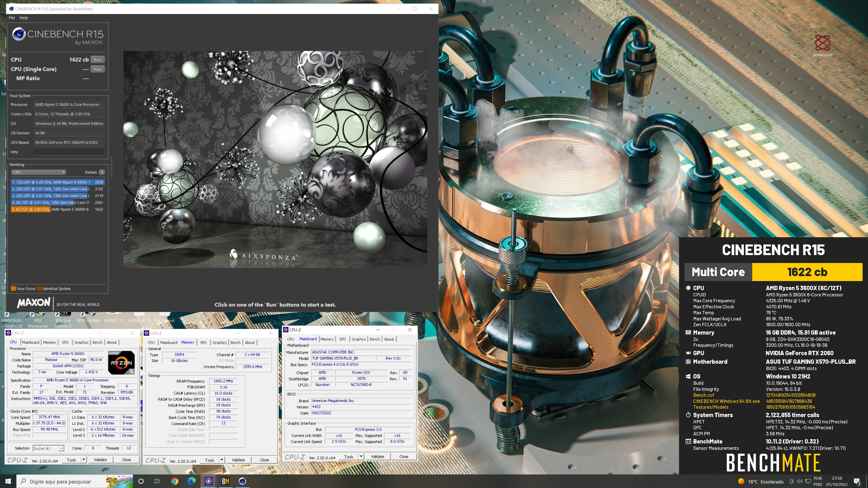The image size is (868, 488).
Task: Select ranking row with score 3152
Action: pos(58,189)
